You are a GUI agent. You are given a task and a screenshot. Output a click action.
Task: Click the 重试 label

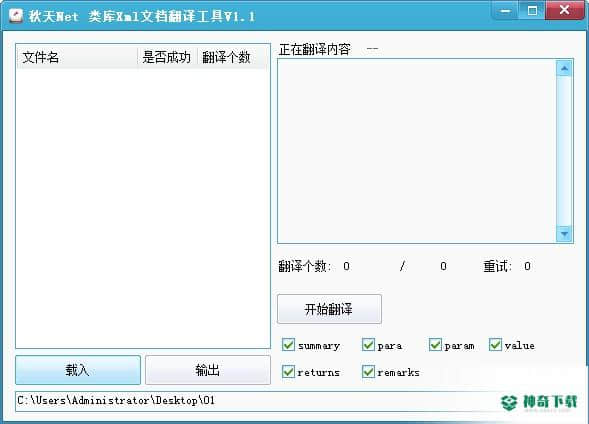click(x=497, y=266)
